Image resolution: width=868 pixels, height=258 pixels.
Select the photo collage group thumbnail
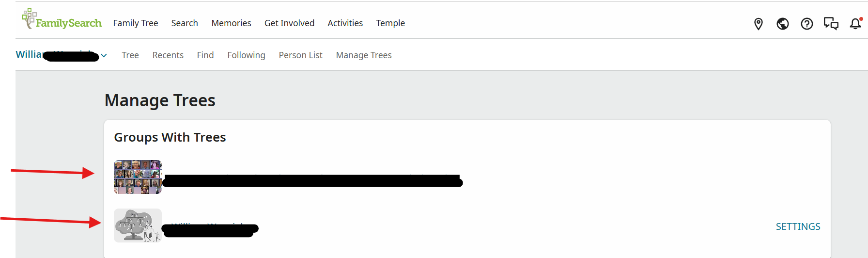[138, 177]
